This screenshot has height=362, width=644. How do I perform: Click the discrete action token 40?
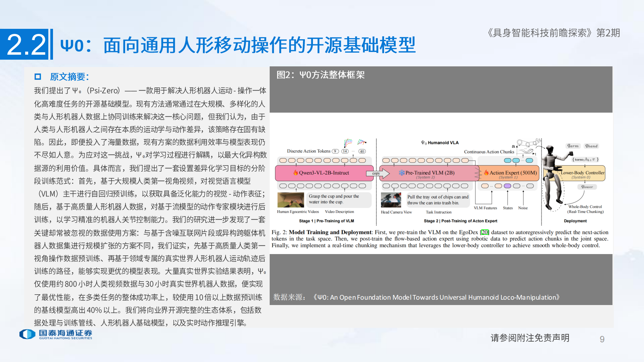362,151
